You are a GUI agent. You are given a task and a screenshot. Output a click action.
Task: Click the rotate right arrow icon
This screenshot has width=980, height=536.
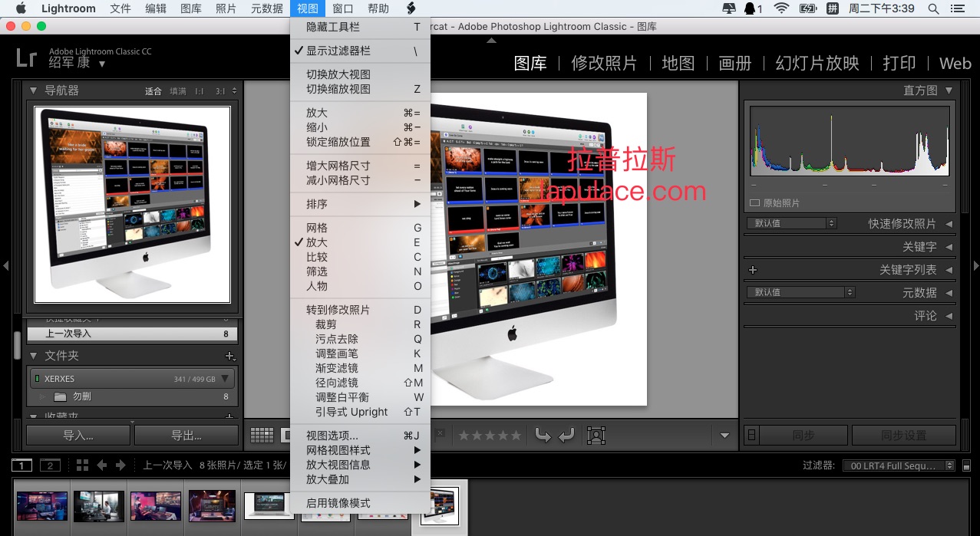[566, 436]
